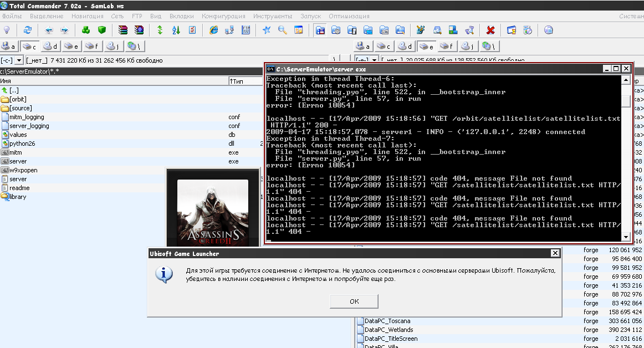The width and height of the screenshot is (644, 348).
Task: Click the red X toolbar icon
Action: (x=490, y=30)
